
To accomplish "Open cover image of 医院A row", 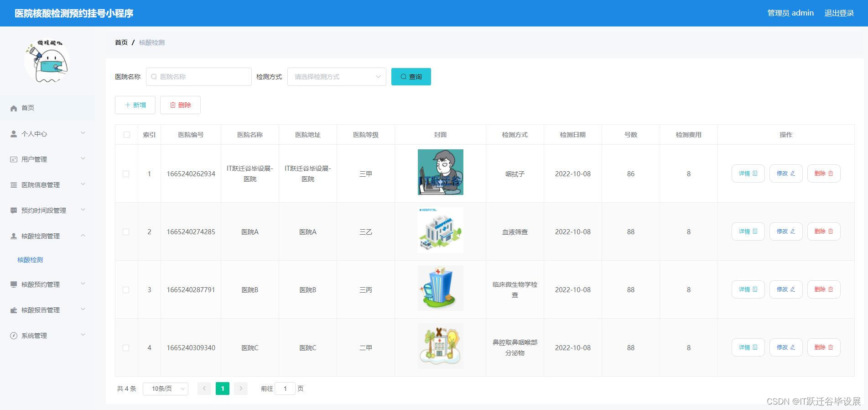I will 440,230.
